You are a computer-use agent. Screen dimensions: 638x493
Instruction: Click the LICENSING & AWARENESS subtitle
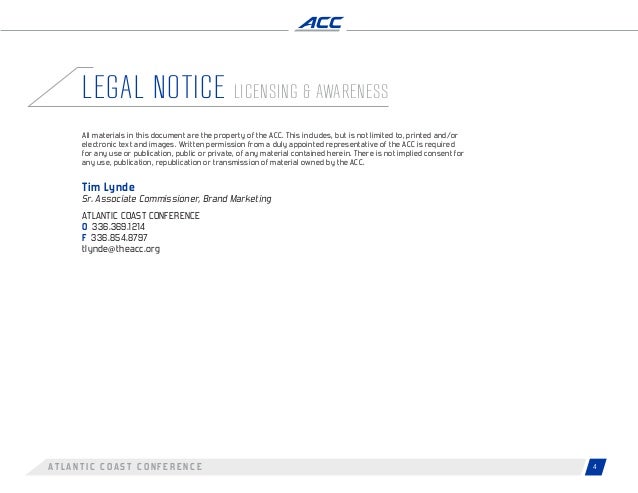[x=311, y=91]
